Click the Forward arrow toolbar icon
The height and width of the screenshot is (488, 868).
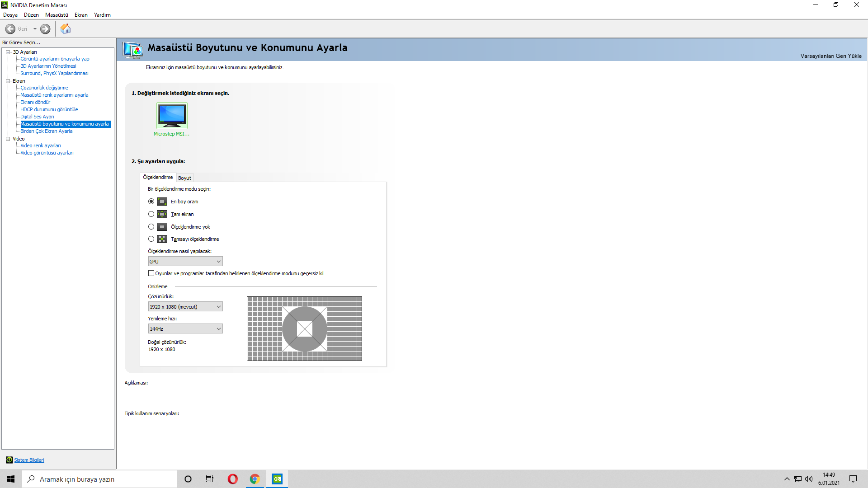pyautogui.click(x=45, y=29)
